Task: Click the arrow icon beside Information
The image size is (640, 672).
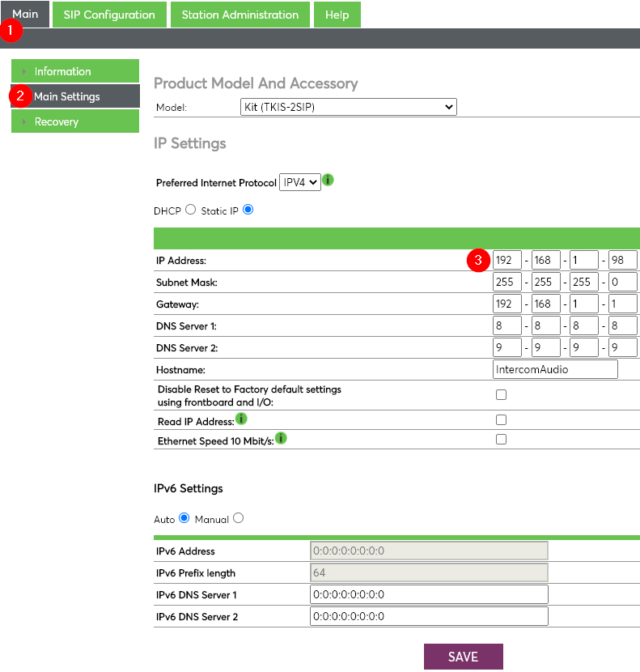Action: (23, 71)
